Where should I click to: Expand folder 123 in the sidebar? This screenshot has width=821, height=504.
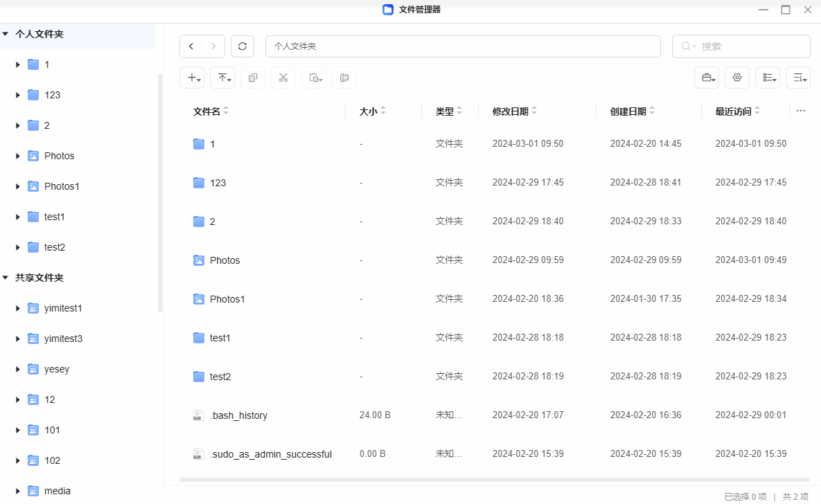[18, 96]
